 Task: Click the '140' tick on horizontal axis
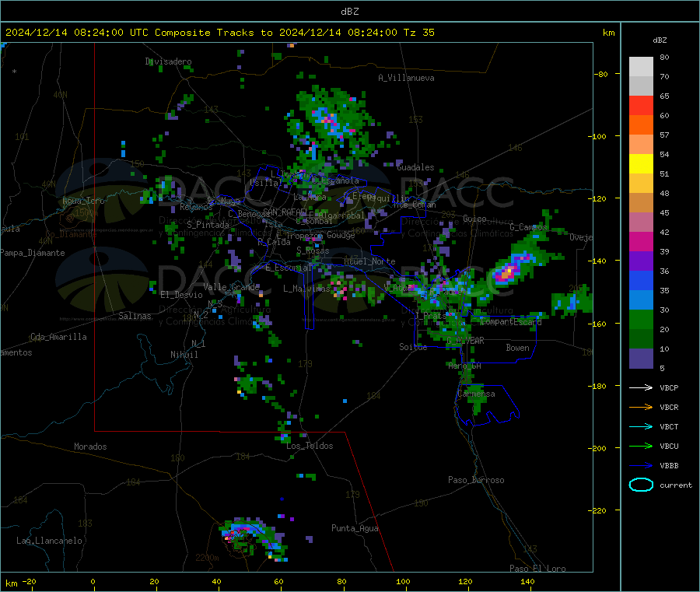[x=527, y=582]
